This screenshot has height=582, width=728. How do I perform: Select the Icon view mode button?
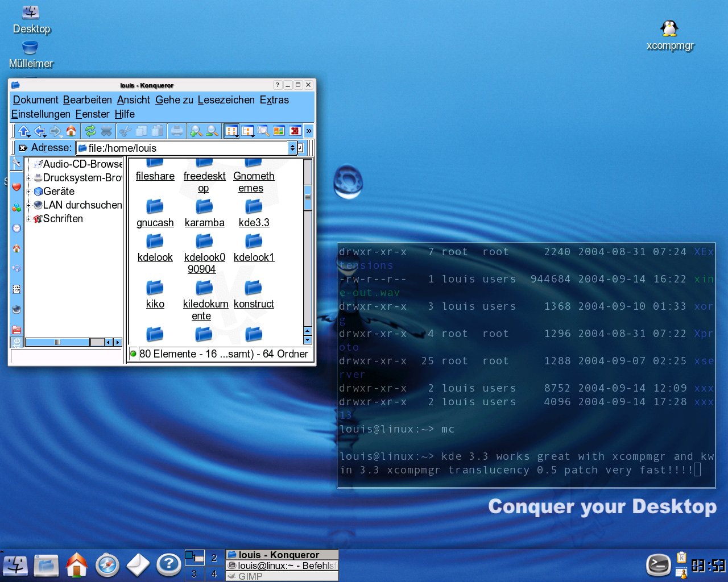coord(231,131)
